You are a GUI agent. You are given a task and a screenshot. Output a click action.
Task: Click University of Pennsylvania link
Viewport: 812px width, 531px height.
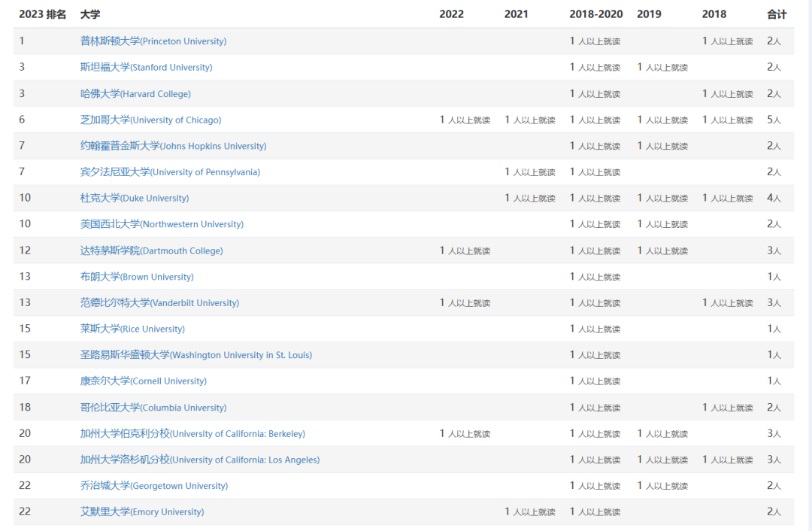170,172
